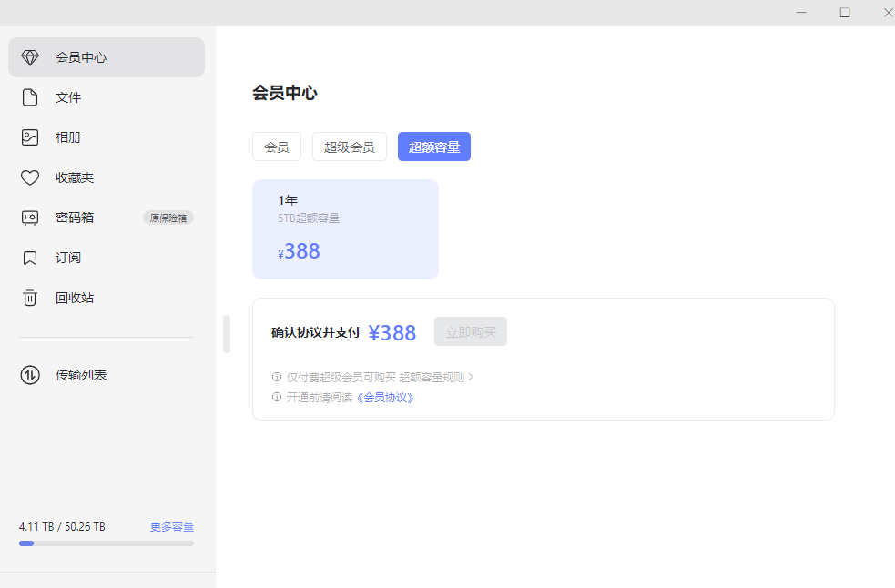Switch to the 会员 tab
The height and width of the screenshot is (588, 895).
277,147
